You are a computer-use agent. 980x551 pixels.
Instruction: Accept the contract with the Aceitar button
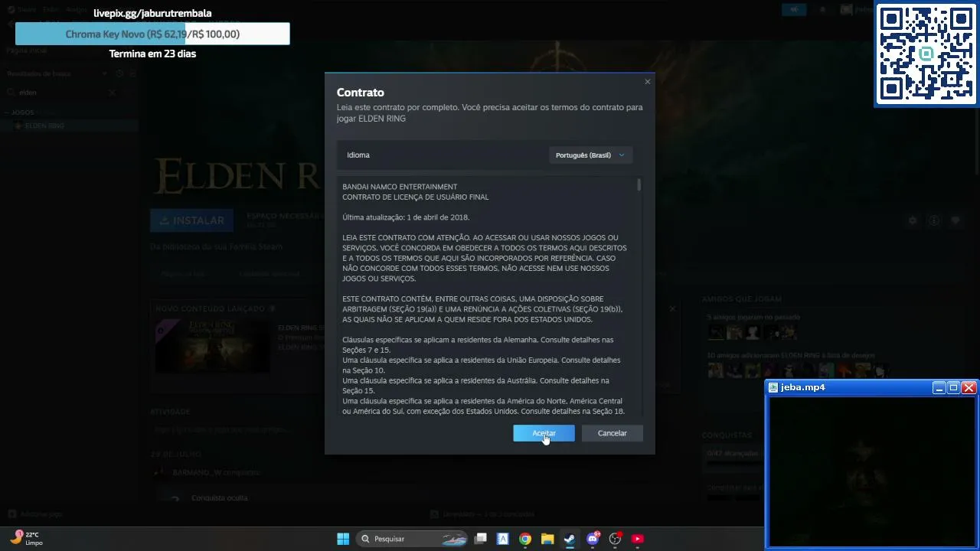(544, 433)
